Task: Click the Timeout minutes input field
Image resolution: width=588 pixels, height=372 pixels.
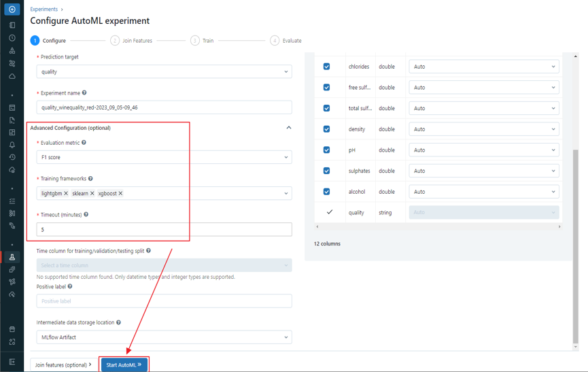Action: (x=164, y=230)
